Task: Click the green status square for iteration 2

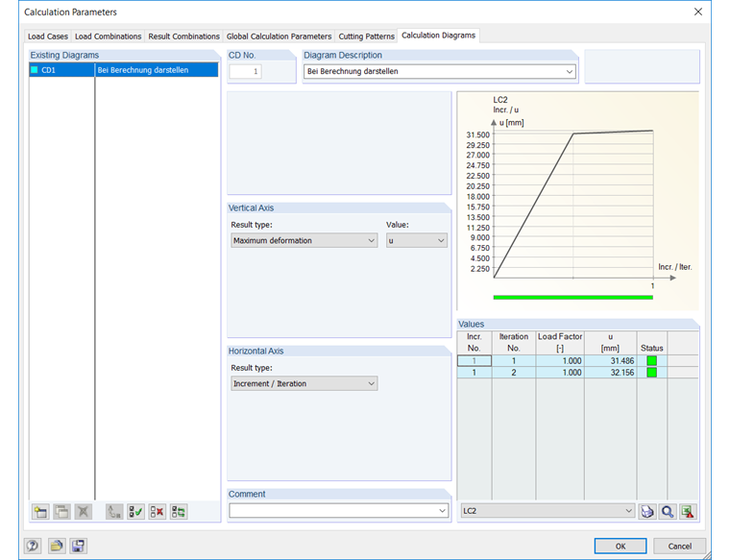Action: click(x=652, y=373)
